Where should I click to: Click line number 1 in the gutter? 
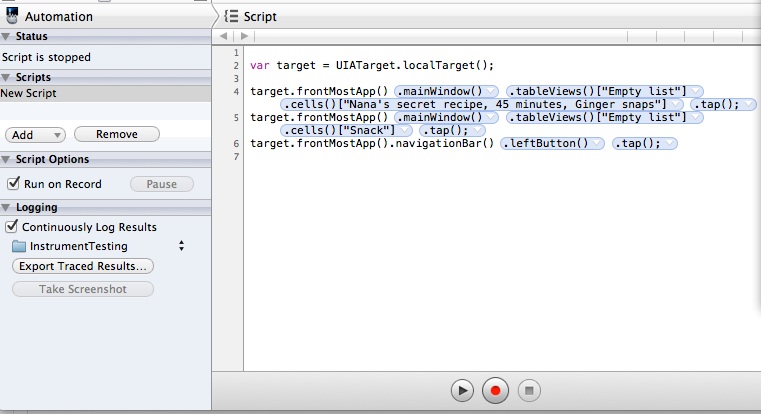pos(236,52)
